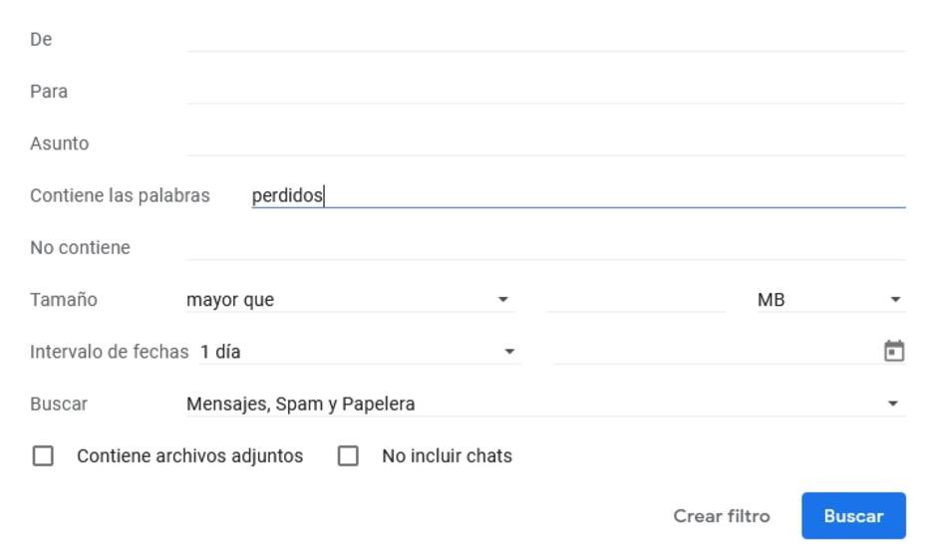The image size is (927, 560).
Task: Click arrow beside Mensajes, Spam y Papelera
Action: (x=893, y=404)
